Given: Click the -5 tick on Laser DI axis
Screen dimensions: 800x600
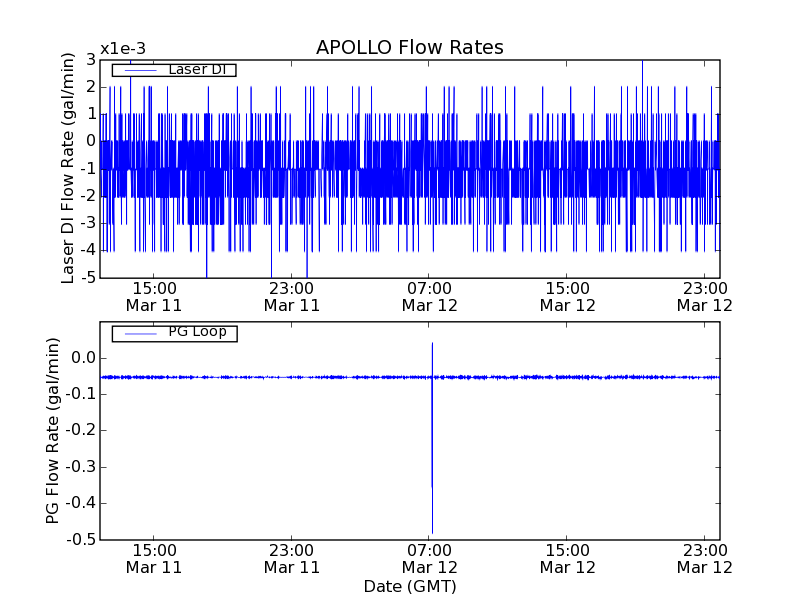Looking at the screenshot, I should coord(89,278).
